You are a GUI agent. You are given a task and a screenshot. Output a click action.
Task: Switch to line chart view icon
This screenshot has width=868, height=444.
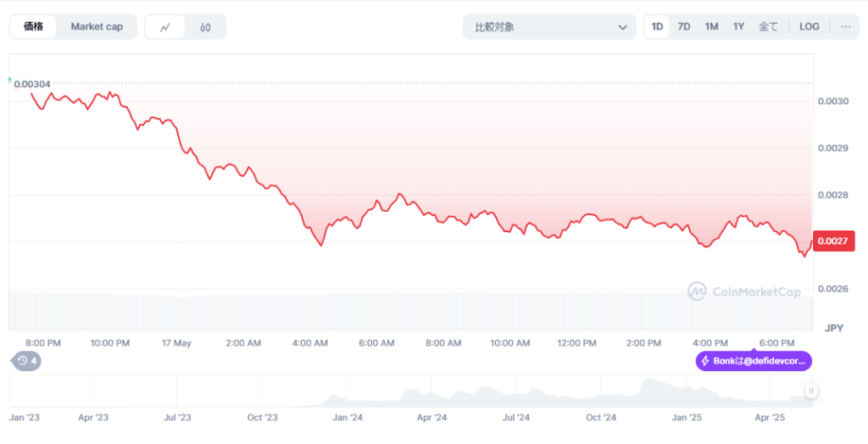(165, 27)
